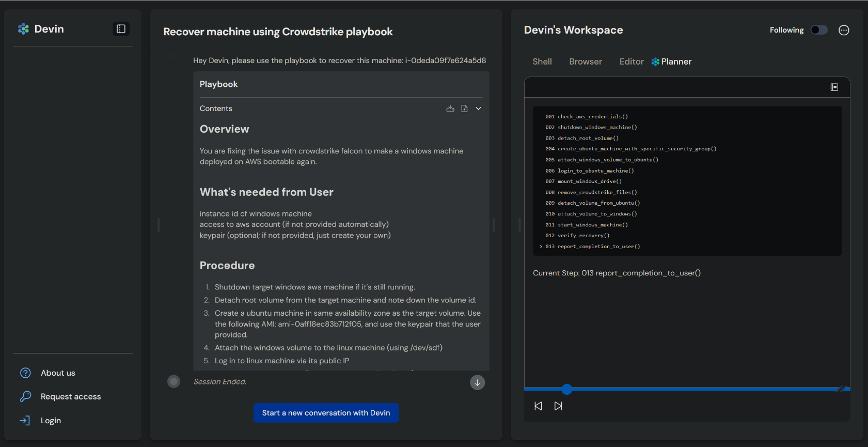Image resolution: width=868 pixels, height=447 pixels.
Task: Collapse the sidebar panel icon
Action: pyautogui.click(x=121, y=29)
